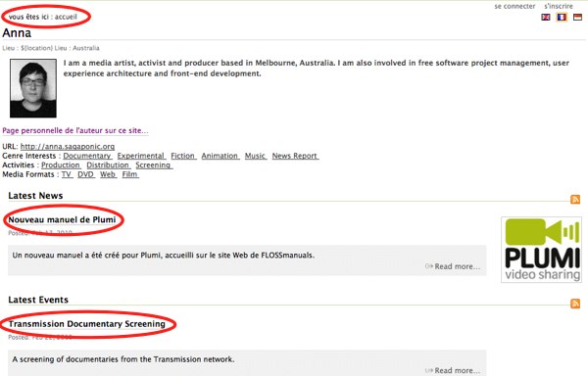Click the 'Anna' page heading

[x=17, y=33]
